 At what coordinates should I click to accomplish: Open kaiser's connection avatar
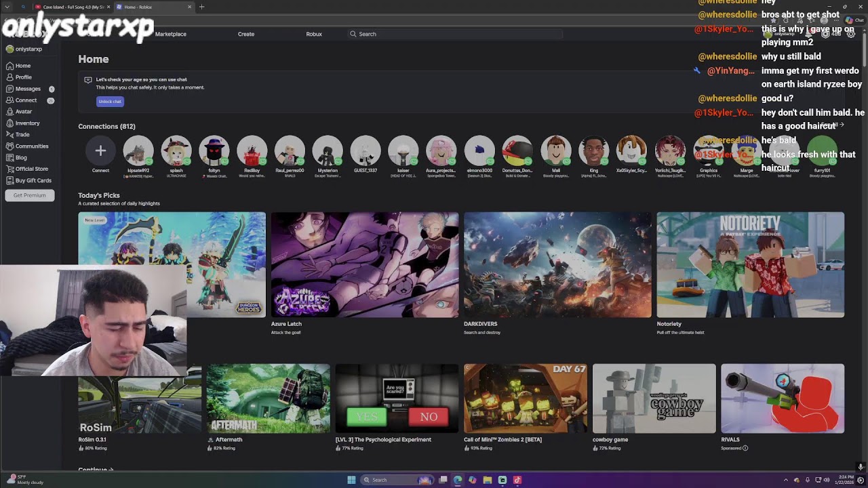pyautogui.click(x=403, y=151)
